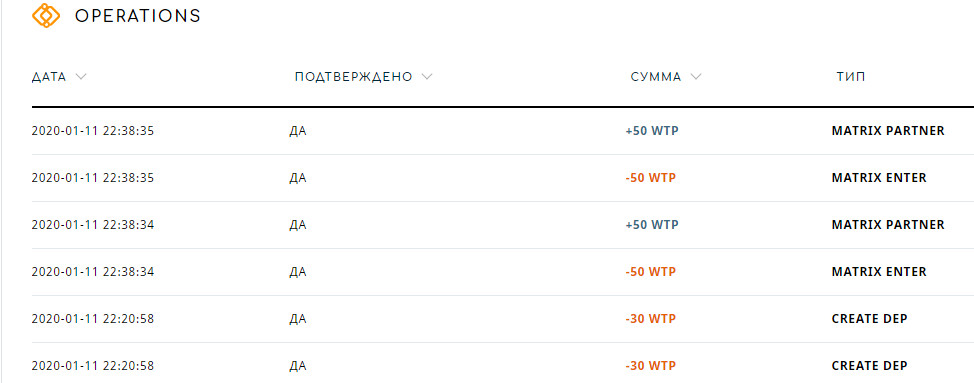
Task: Select first MATRIX ENTER operation type
Action: point(879,178)
